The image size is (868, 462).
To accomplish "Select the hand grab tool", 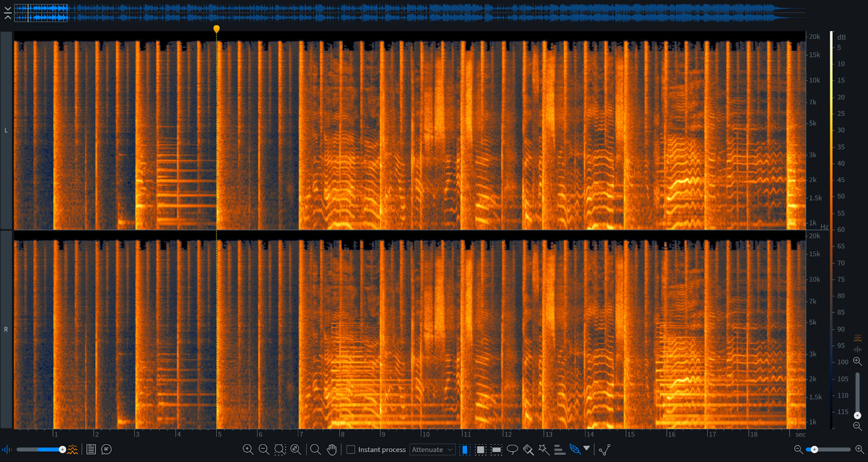I will tap(331, 450).
